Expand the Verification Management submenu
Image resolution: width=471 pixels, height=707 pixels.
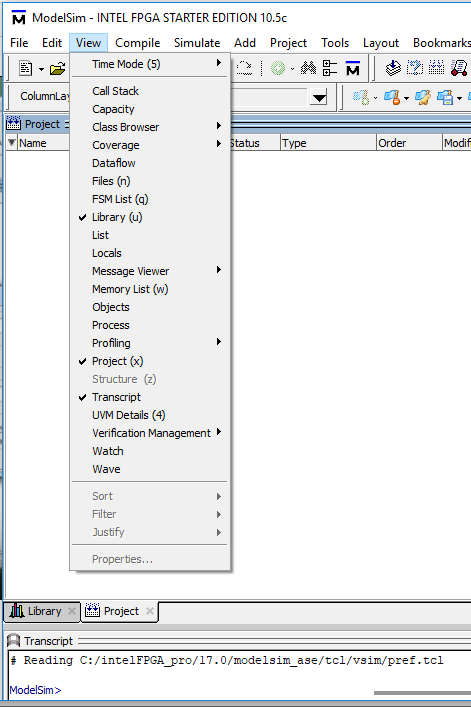(x=150, y=433)
